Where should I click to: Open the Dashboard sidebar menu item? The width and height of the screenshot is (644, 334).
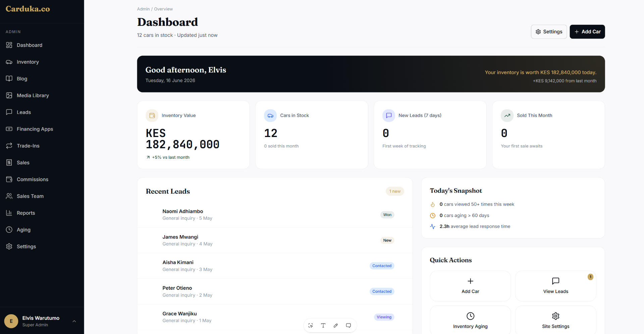pyautogui.click(x=42, y=45)
